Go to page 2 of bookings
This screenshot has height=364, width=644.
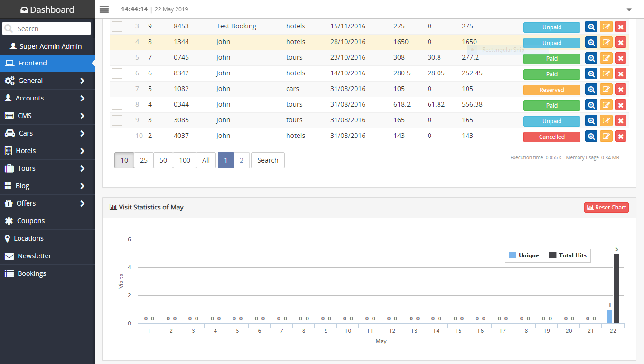pyautogui.click(x=242, y=160)
